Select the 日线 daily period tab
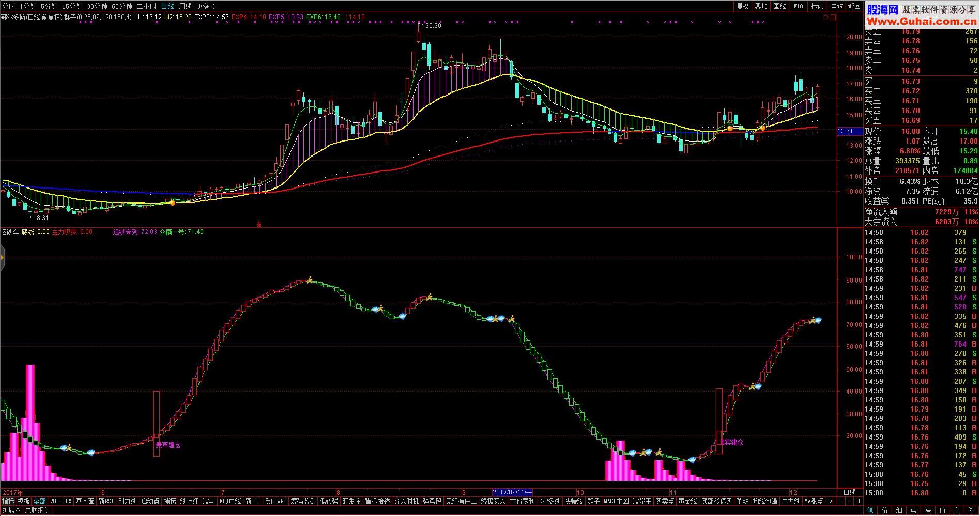Screen dimensions: 980x516 (167, 6)
